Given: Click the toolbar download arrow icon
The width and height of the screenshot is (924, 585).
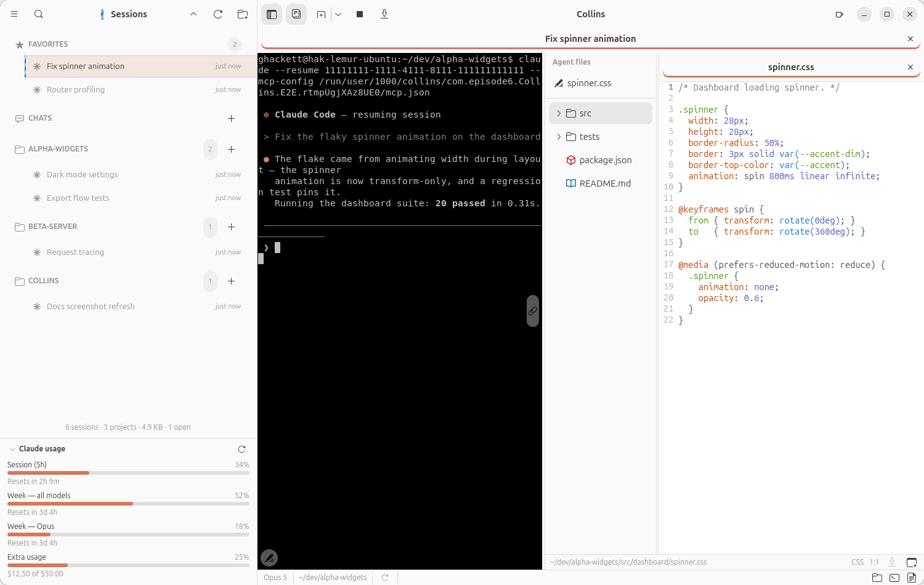Looking at the screenshot, I should tap(384, 14).
